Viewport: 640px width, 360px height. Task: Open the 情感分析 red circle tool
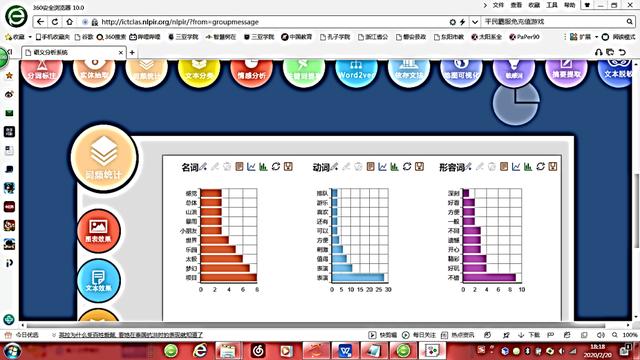tap(251, 71)
